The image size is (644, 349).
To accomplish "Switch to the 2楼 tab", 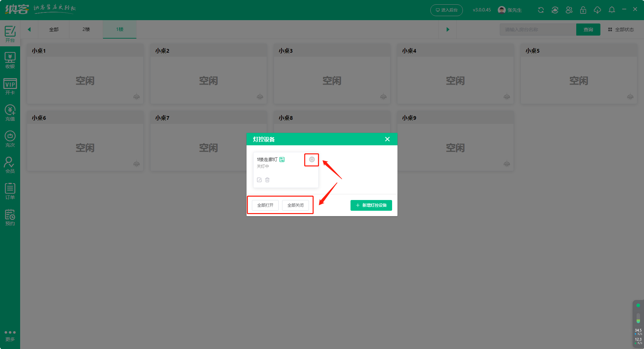I will 86,30.
